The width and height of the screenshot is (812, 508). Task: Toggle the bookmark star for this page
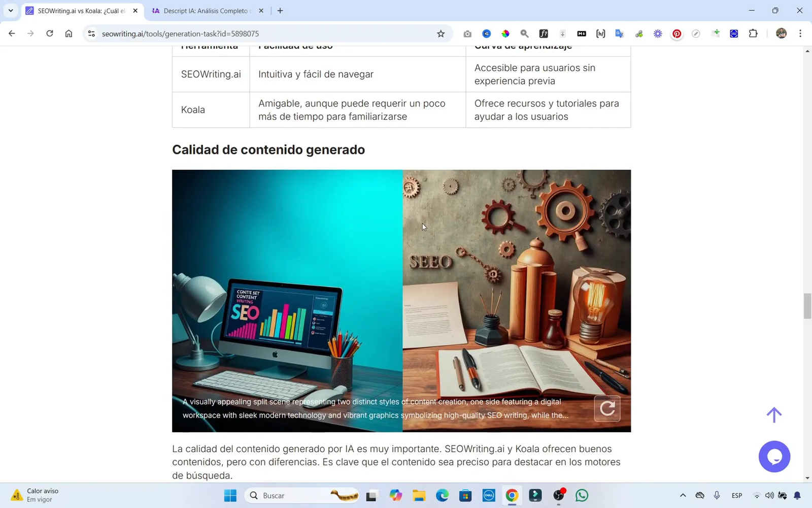[441, 34]
